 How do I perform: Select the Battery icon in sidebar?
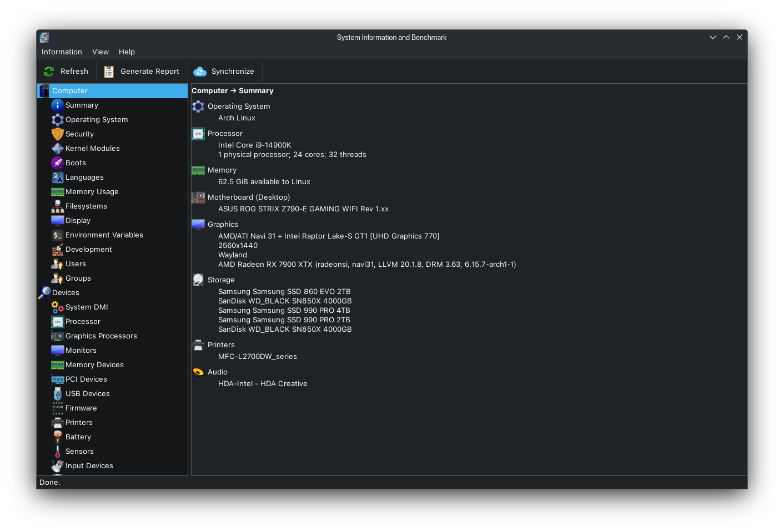click(57, 437)
